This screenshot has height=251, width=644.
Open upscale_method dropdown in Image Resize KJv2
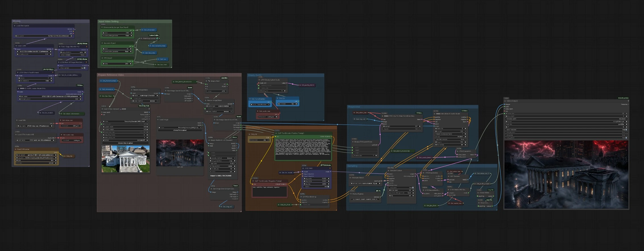pyautogui.click(x=223, y=158)
